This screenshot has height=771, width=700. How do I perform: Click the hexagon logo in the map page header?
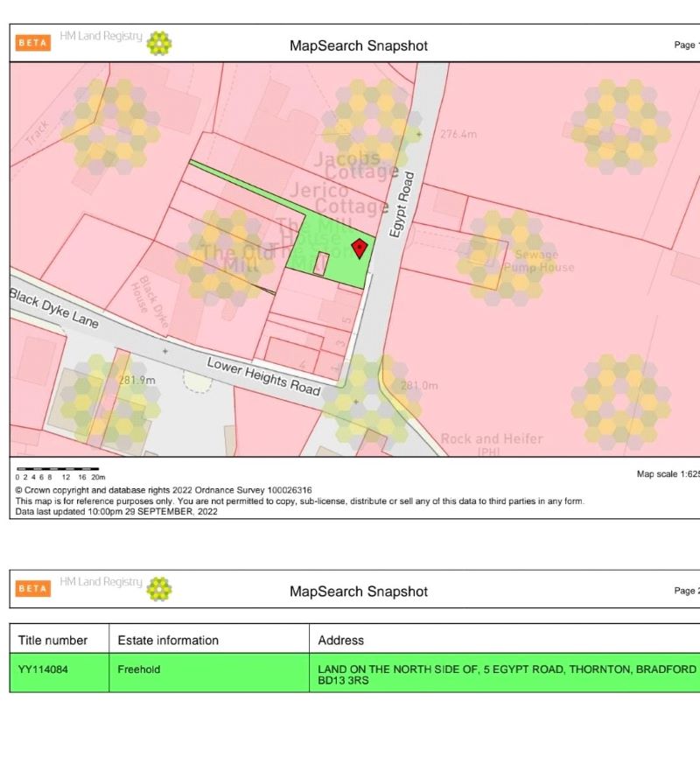tap(158, 44)
